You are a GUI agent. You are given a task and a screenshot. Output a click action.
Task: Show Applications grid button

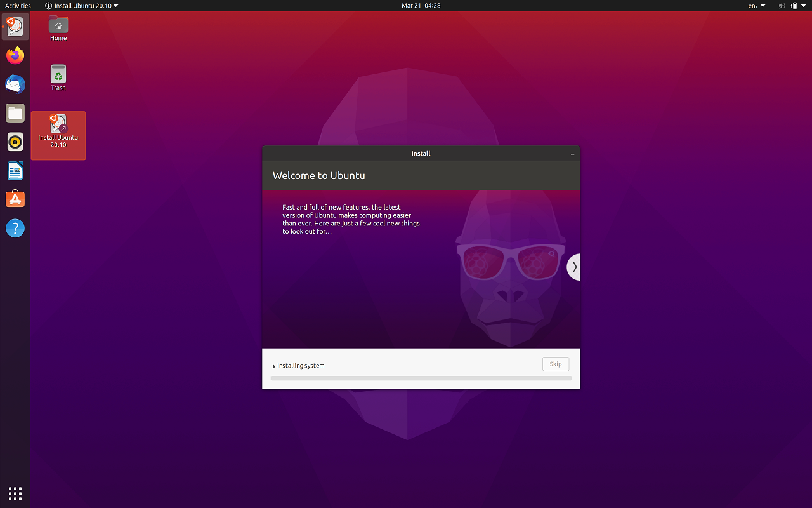(15, 493)
